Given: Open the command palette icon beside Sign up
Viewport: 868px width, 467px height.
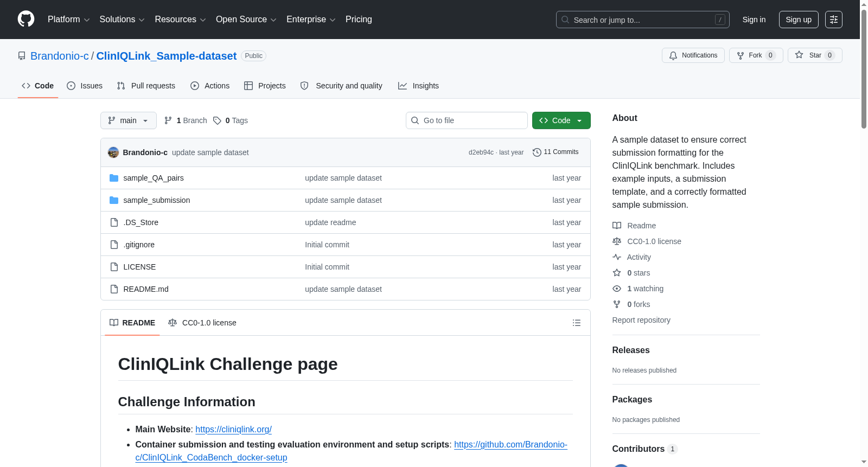Looking at the screenshot, I should coord(834,20).
